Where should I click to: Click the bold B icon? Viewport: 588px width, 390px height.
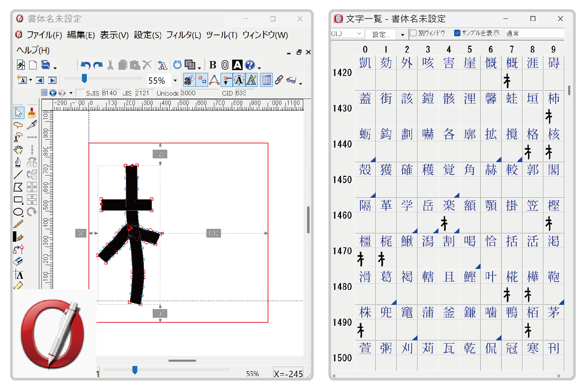click(213, 65)
